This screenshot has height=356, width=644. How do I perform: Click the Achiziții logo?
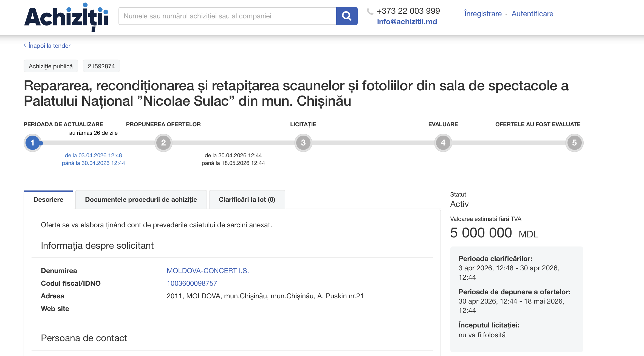pyautogui.click(x=66, y=17)
